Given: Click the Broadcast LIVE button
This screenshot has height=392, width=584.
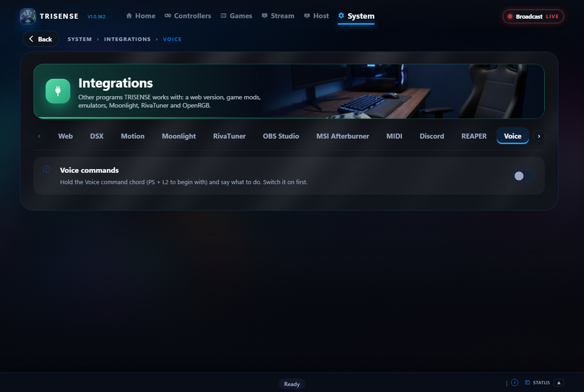Looking at the screenshot, I should click(x=533, y=16).
